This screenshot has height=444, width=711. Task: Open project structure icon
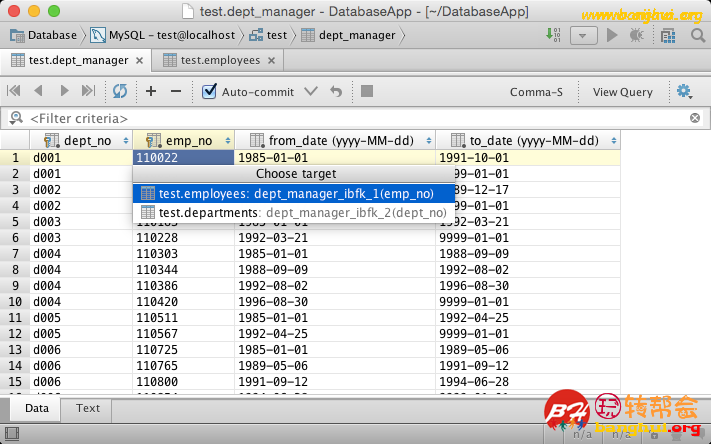pos(668,35)
